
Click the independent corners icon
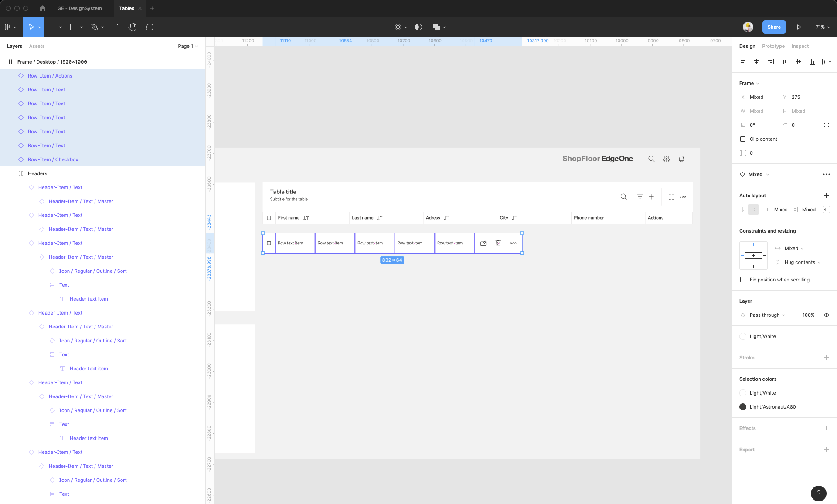point(826,125)
